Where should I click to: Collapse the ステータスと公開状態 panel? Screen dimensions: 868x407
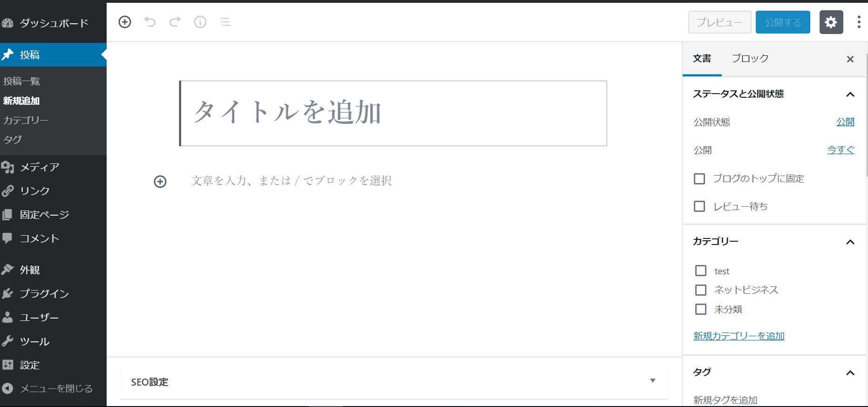pos(850,95)
